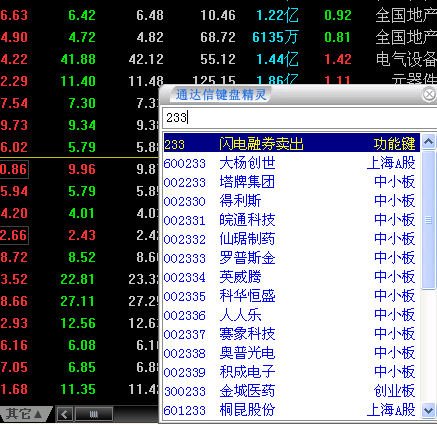The width and height of the screenshot is (437, 425).
Task: Click the 68.72 value cell
Action: point(218,37)
